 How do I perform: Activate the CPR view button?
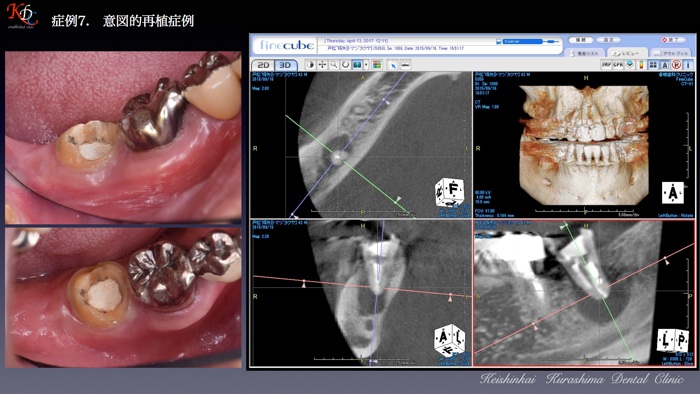pos(618,65)
